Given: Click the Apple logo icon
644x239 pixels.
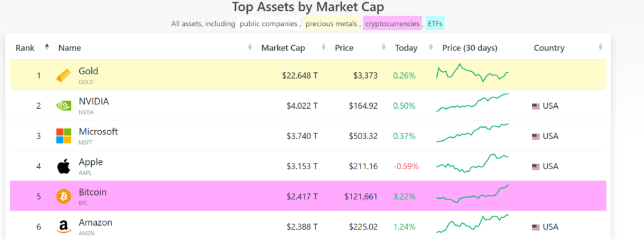Looking at the screenshot, I should (64, 166).
